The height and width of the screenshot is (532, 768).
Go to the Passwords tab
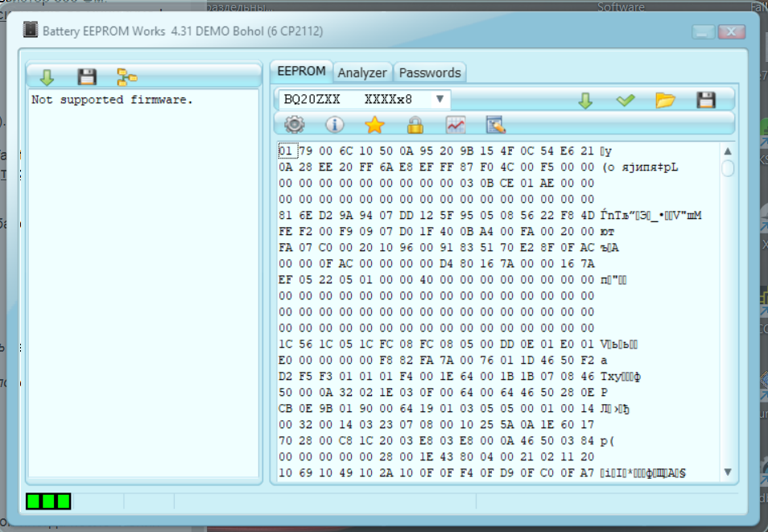click(430, 72)
